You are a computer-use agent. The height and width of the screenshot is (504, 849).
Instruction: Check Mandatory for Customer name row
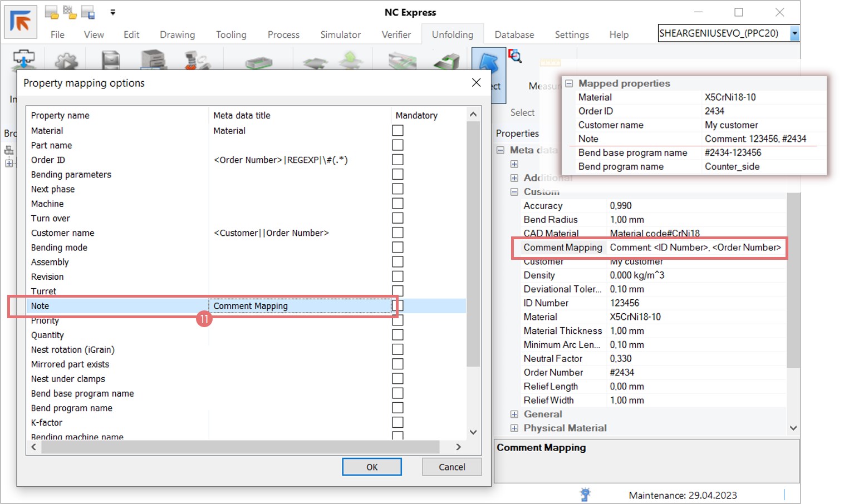[x=397, y=233]
